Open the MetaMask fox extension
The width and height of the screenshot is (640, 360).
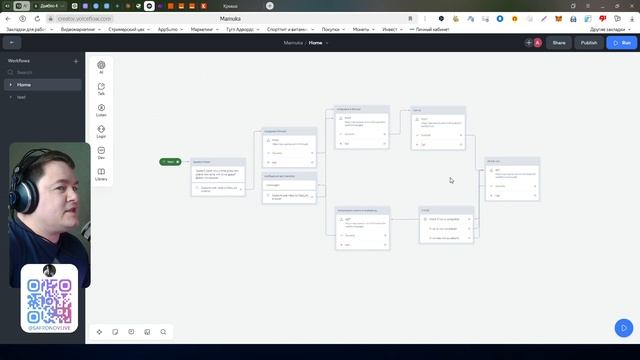tap(558, 19)
